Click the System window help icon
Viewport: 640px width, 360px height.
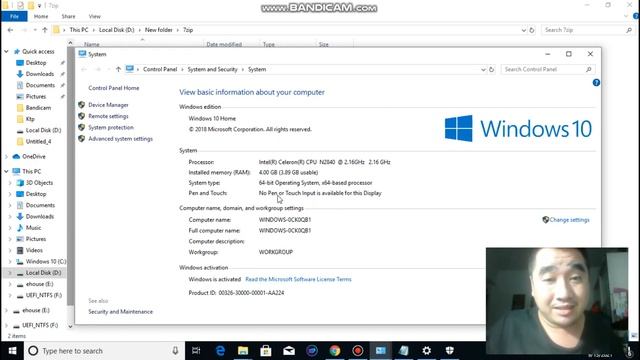click(596, 82)
